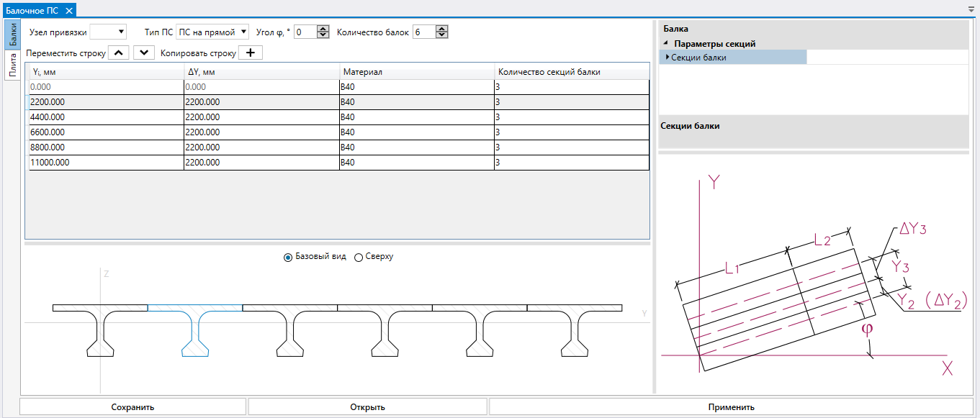The image size is (980, 418).
Task: Select the ΔY cell in the 4400.000 row
Action: [x=261, y=117]
